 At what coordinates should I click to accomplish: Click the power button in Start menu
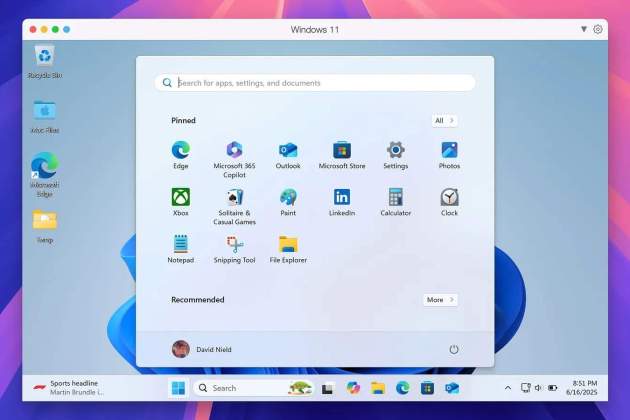454,349
